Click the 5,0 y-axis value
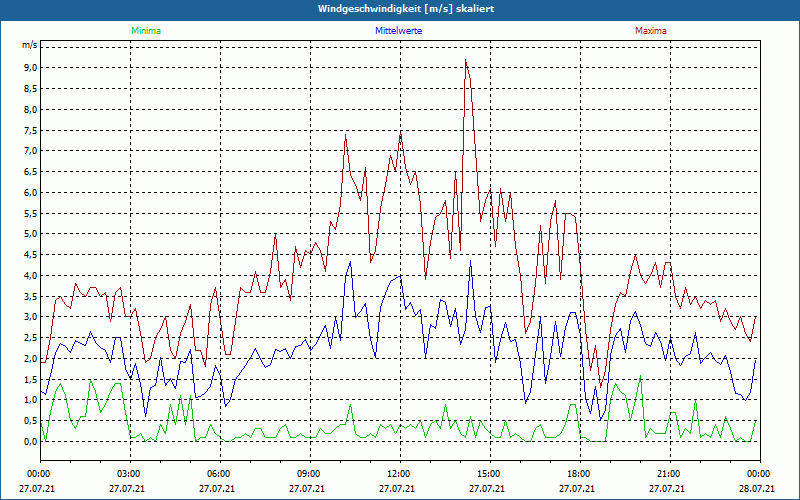The height and width of the screenshot is (500, 800). tap(31, 234)
